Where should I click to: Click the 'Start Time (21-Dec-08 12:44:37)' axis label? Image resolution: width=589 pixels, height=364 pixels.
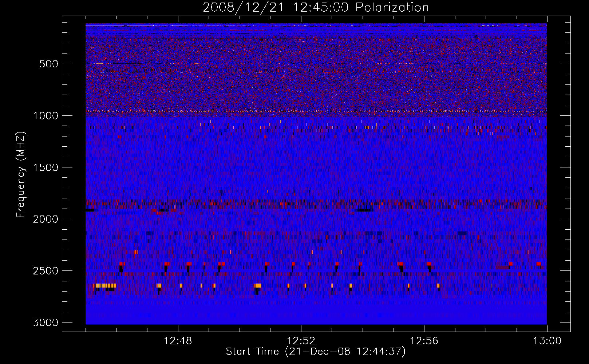[x=316, y=352]
